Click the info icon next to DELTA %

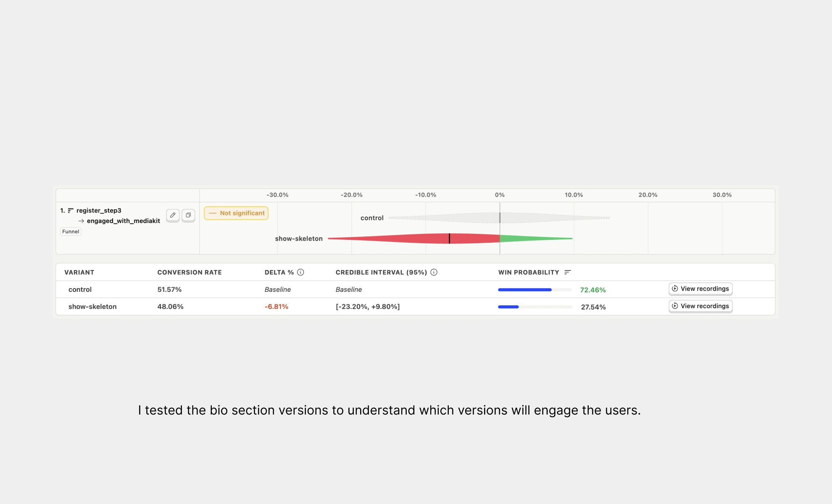(300, 272)
